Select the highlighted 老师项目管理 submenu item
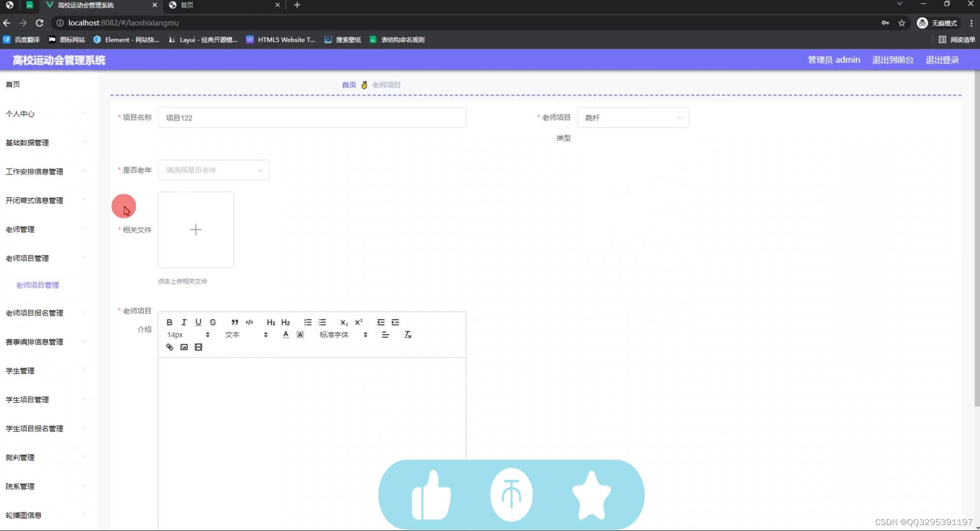The height and width of the screenshot is (531, 980). click(x=37, y=285)
